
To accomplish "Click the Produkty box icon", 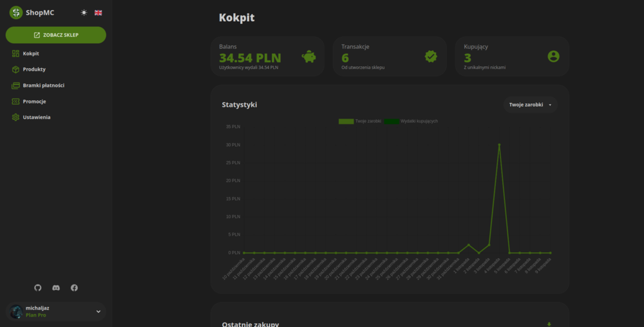I will pyautogui.click(x=15, y=70).
